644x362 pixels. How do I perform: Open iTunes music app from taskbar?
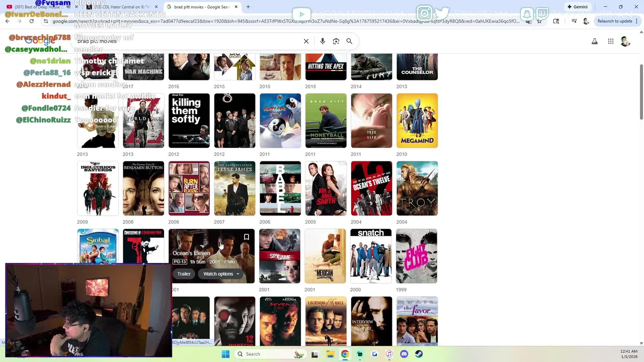pos(389,354)
